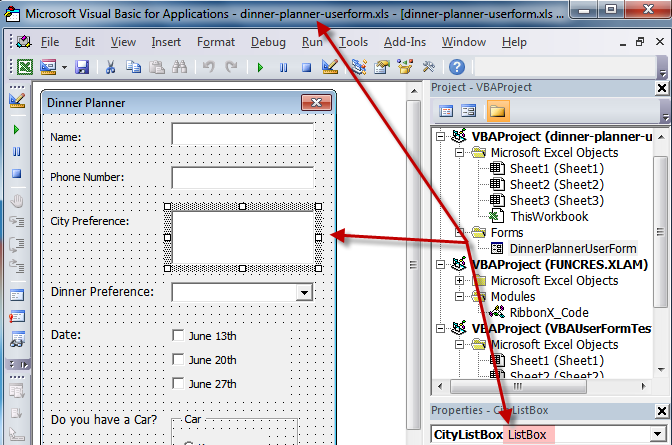Expand FUNCRES.XLAM Microsoft Excel Objects folder
The height and width of the screenshot is (445, 672).
459,281
